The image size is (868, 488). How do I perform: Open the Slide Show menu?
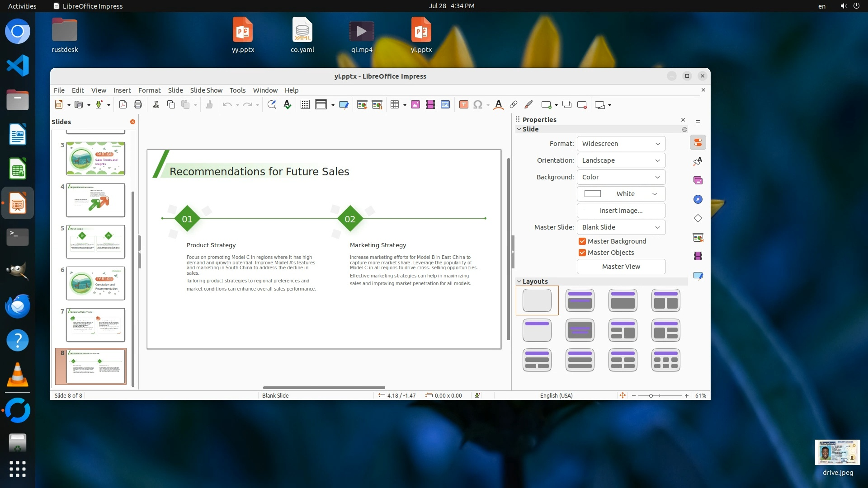point(206,90)
